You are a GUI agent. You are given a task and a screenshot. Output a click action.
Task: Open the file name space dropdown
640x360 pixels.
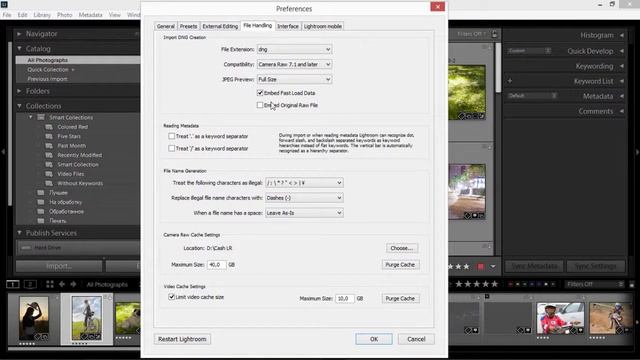304,213
